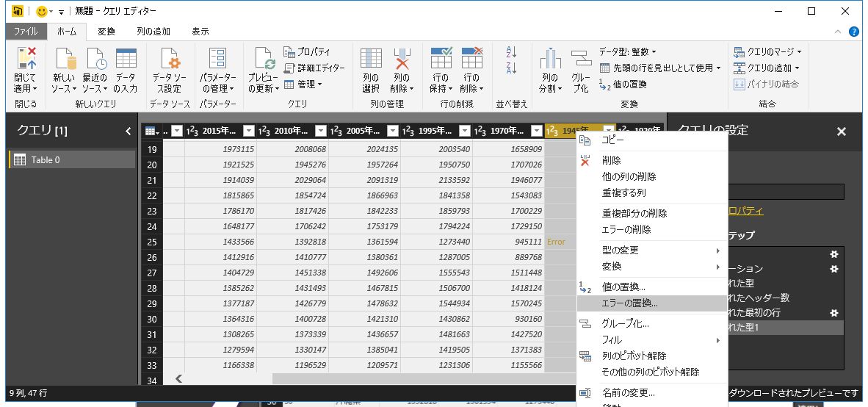Choose 削除 from context menu
This screenshot has width=868, height=407.
pos(651,161)
